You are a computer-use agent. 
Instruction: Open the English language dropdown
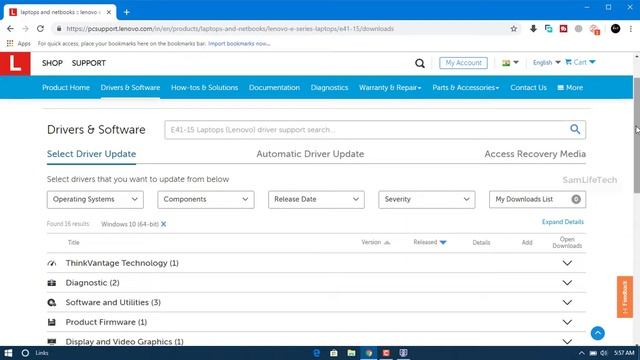pyautogui.click(x=546, y=62)
